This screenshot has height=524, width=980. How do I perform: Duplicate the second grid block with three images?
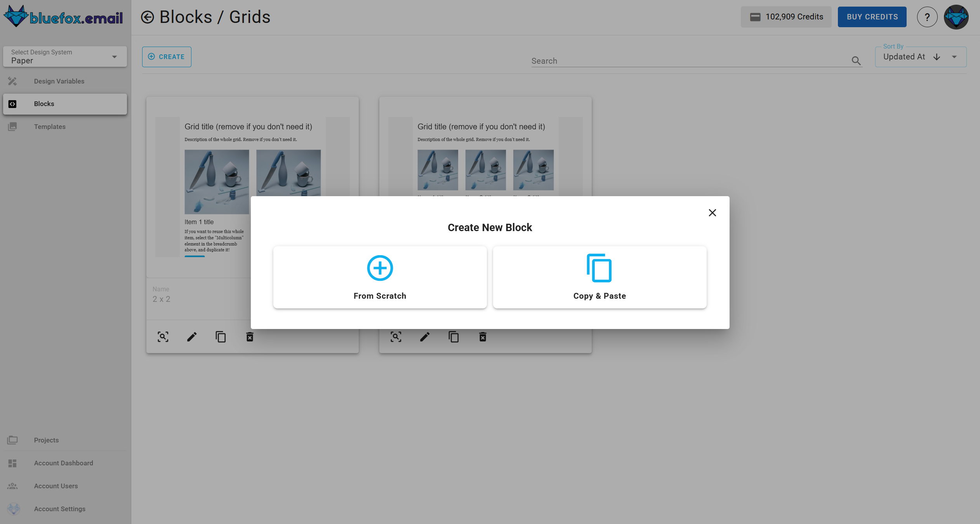pyautogui.click(x=454, y=337)
